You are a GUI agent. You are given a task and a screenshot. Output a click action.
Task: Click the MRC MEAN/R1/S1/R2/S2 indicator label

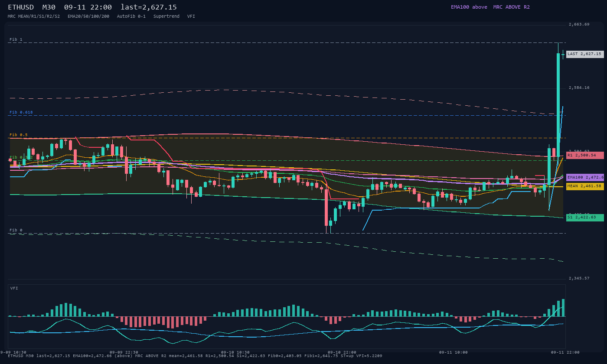point(34,16)
